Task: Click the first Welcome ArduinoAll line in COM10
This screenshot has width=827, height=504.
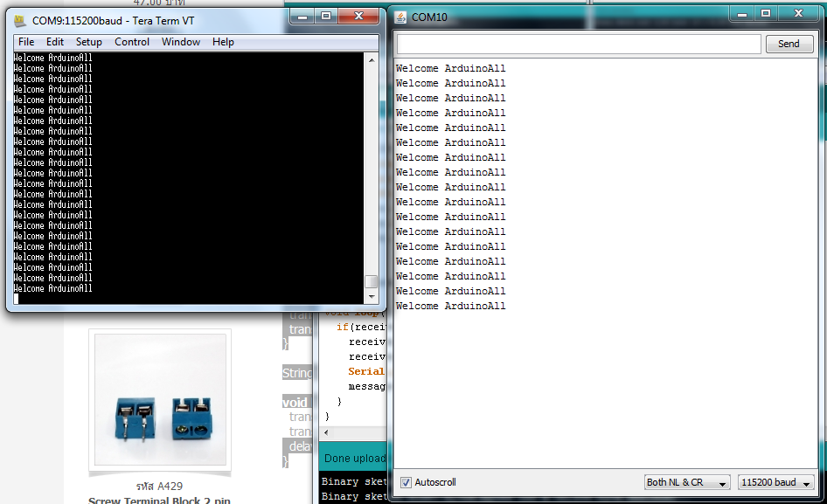Action: (450, 68)
